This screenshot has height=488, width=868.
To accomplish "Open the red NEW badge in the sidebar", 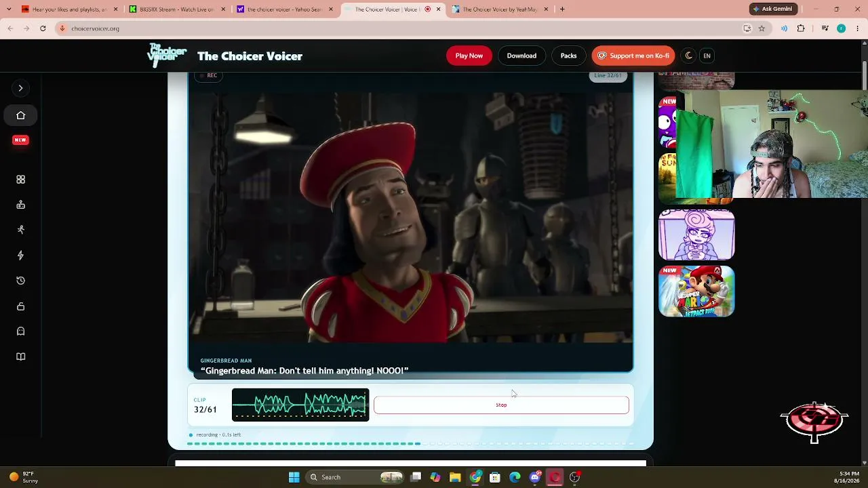I will point(20,140).
